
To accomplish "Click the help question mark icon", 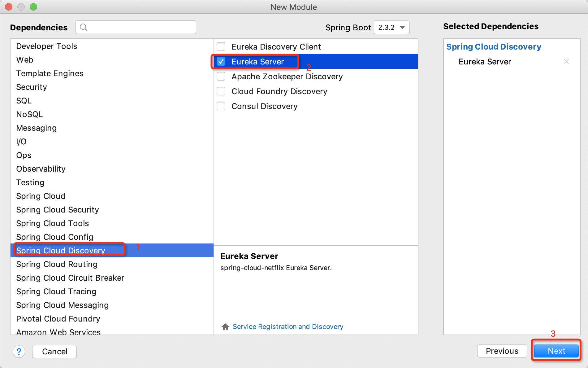I will pos(19,351).
